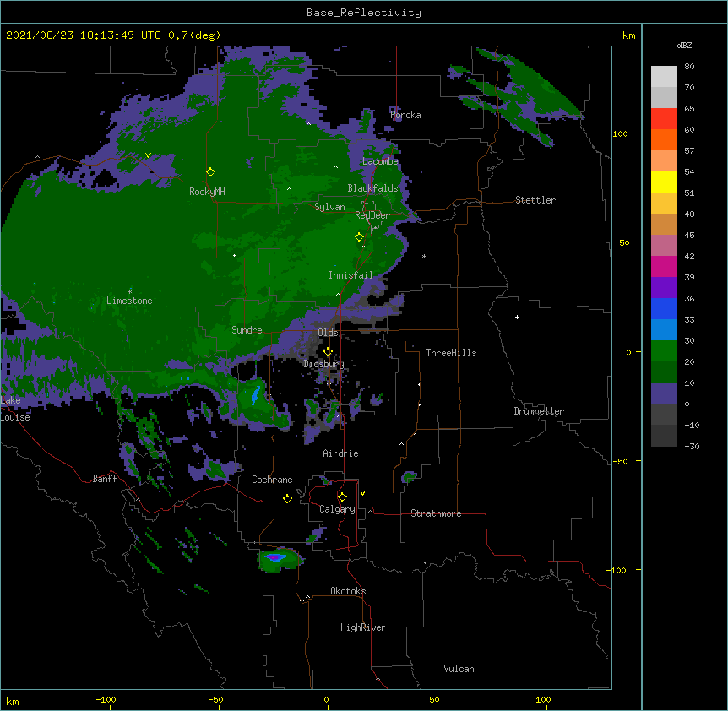Image resolution: width=728 pixels, height=711 pixels.
Task: Click the Cochrane town label
Action: (x=272, y=480)
